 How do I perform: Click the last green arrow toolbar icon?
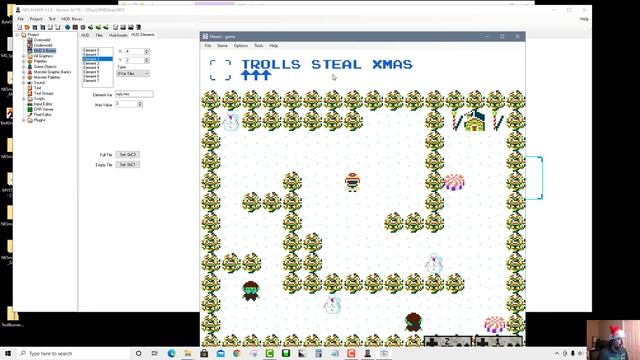[106, 27]
